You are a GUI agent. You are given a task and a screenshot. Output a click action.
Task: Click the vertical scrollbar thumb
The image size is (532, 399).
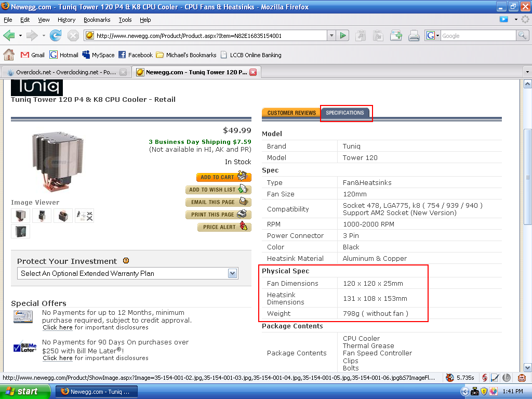click(x=527, y=177)
